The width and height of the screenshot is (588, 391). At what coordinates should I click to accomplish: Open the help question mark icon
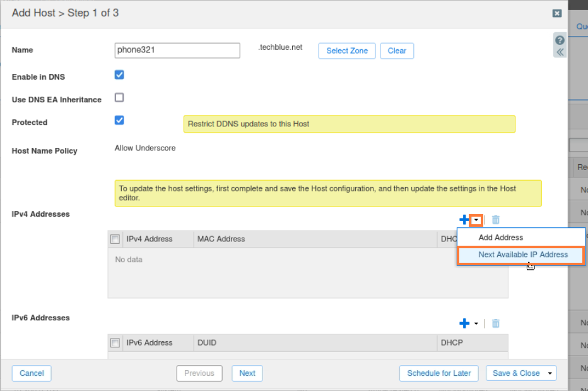coord(560,40)
